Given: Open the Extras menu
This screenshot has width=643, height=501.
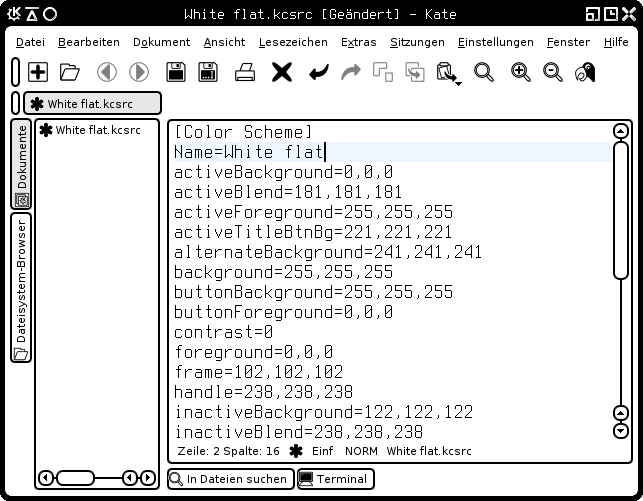Looking at the screenshot, I should point(358,42).
